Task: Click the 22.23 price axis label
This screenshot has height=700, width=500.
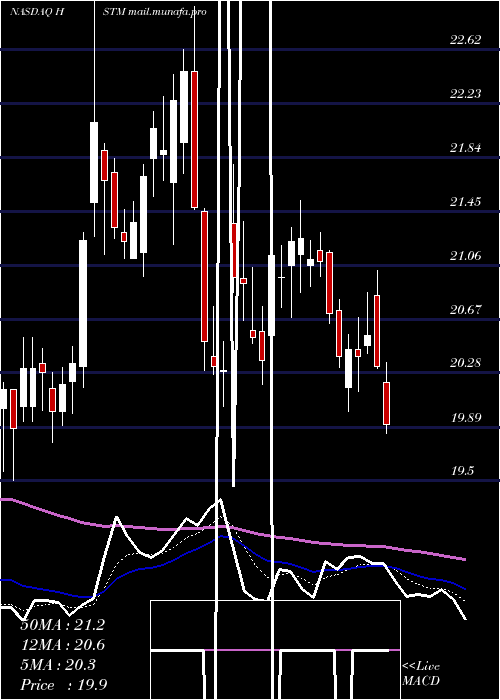Action: tap(465, 94)
